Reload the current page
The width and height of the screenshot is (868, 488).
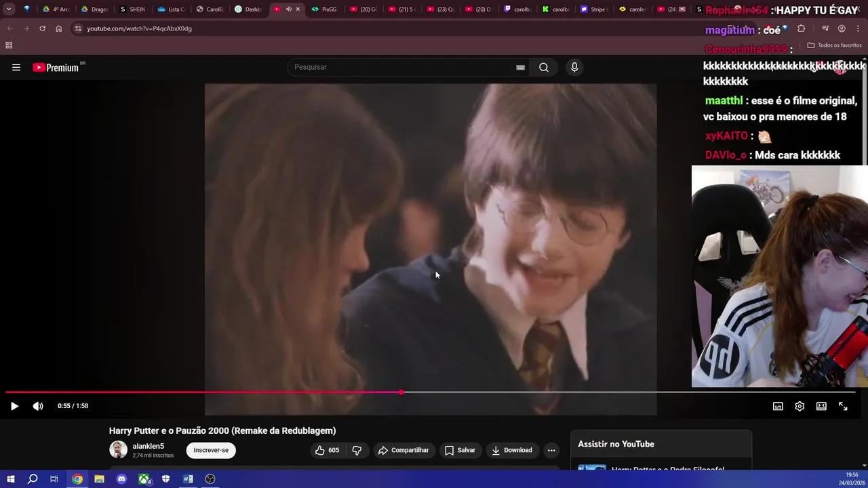coord(42,28)
